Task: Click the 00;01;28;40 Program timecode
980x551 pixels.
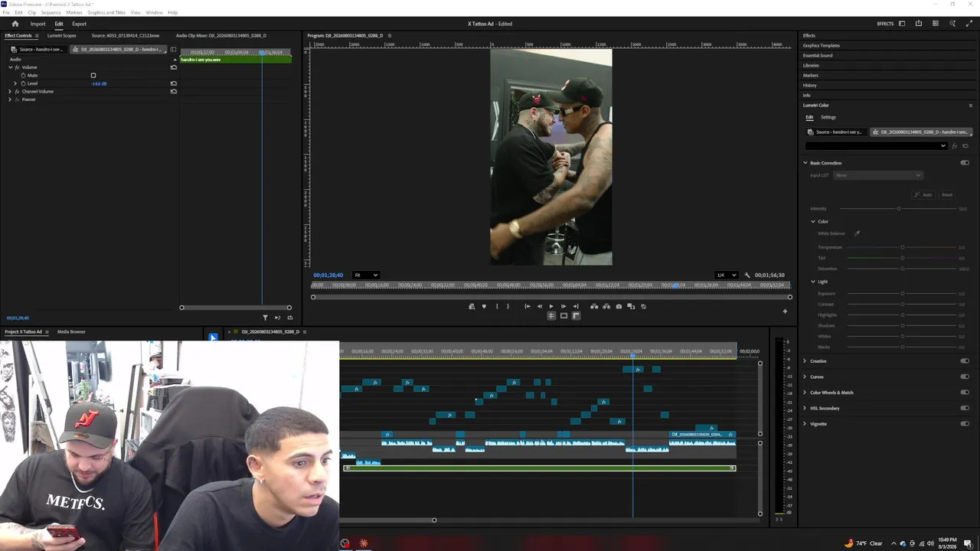Action: tap(328, 275)
